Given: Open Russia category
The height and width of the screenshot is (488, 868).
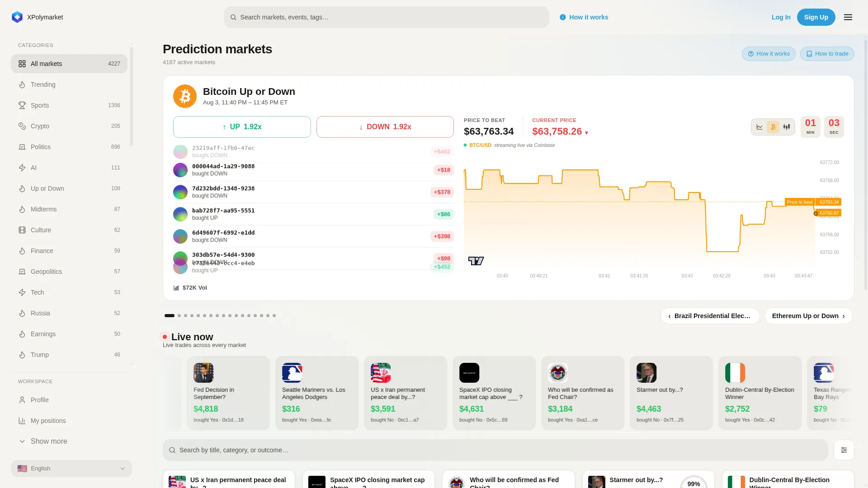Looking at the screenshot, I should (x=69, y=313).
